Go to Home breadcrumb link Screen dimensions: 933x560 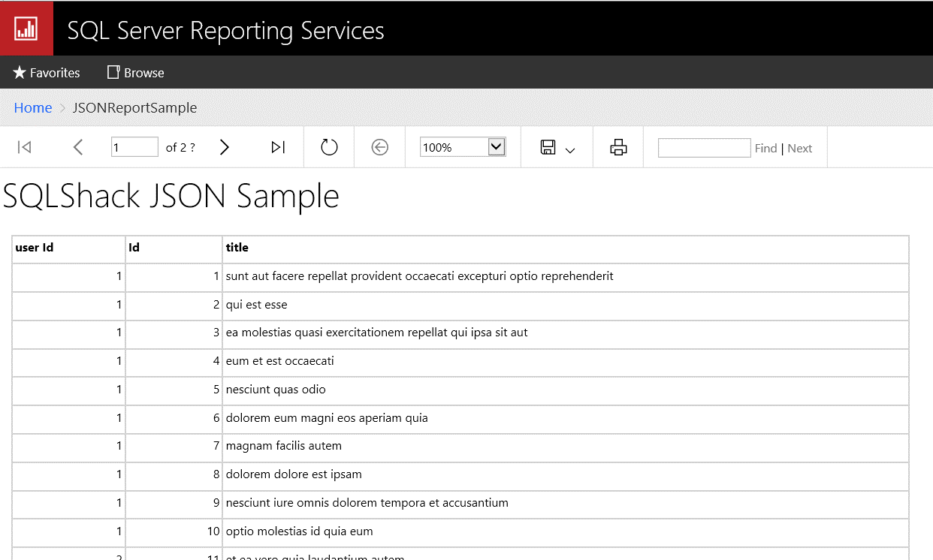[x=33, y=107]
